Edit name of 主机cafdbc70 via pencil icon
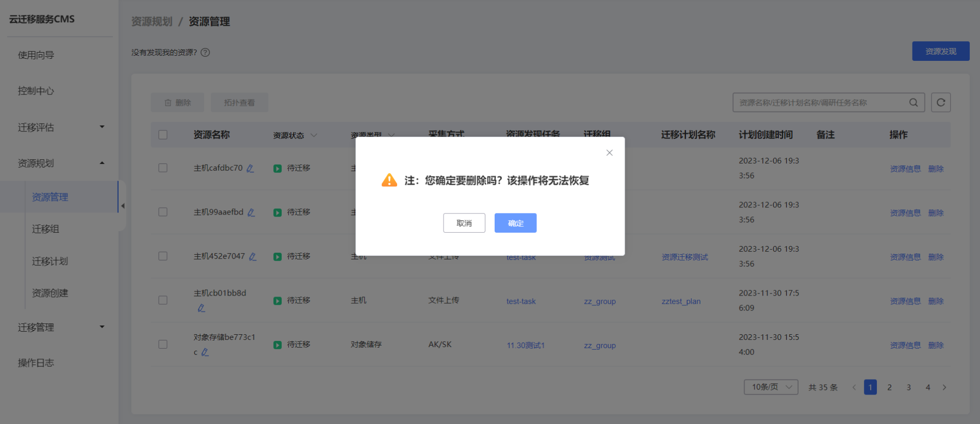Viewport: 980px width, 424px height. tap(250, 168)
